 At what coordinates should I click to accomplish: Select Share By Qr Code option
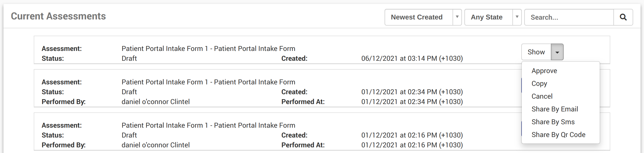558,135
